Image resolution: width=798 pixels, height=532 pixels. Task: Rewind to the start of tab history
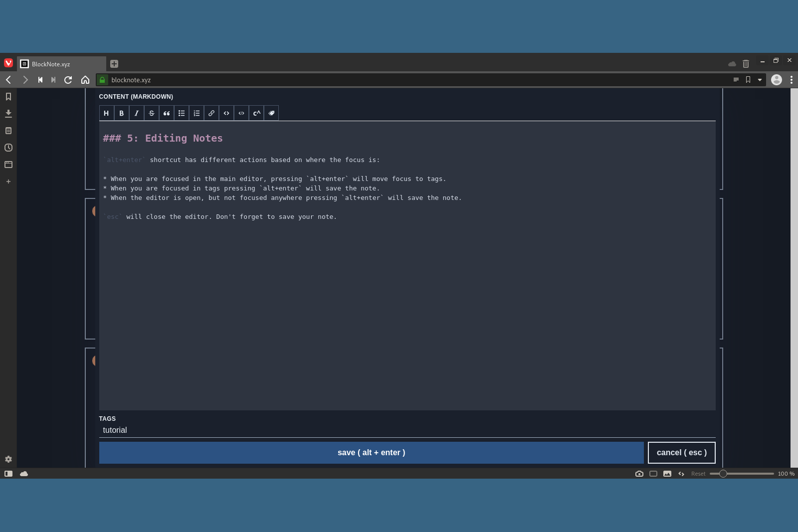(40, 80)
